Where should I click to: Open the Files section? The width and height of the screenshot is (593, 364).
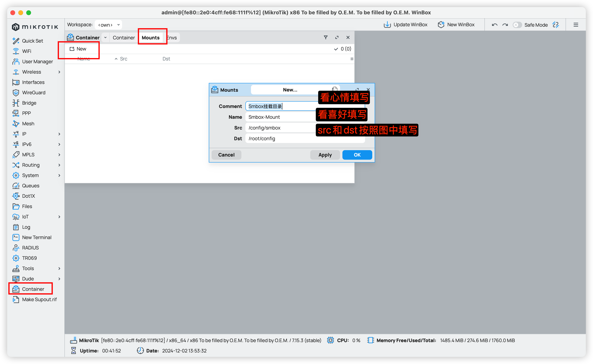27,206
